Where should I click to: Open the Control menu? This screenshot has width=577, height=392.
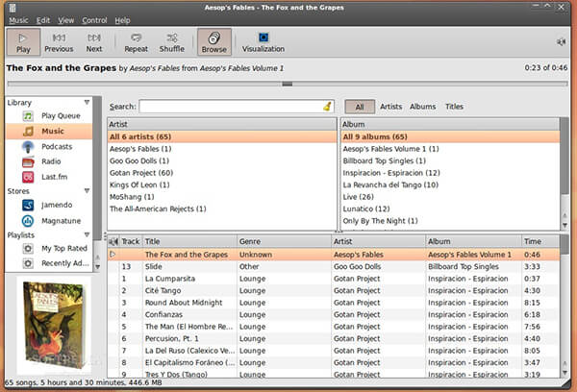click(x=94, y=20)
